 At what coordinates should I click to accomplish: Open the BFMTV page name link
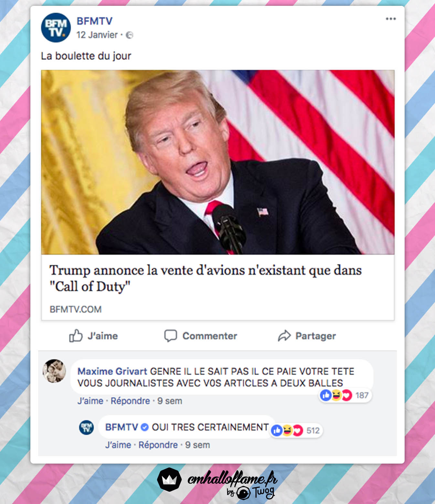click(94, 21)
